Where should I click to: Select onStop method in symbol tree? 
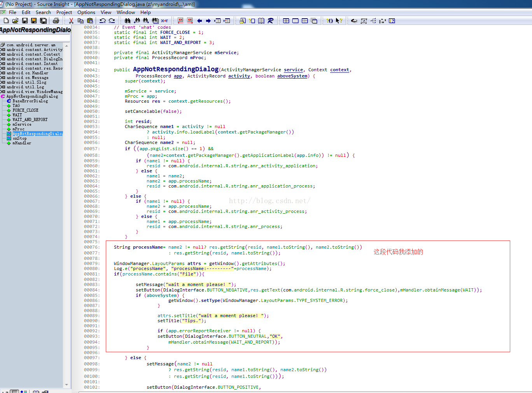[19, 139]
